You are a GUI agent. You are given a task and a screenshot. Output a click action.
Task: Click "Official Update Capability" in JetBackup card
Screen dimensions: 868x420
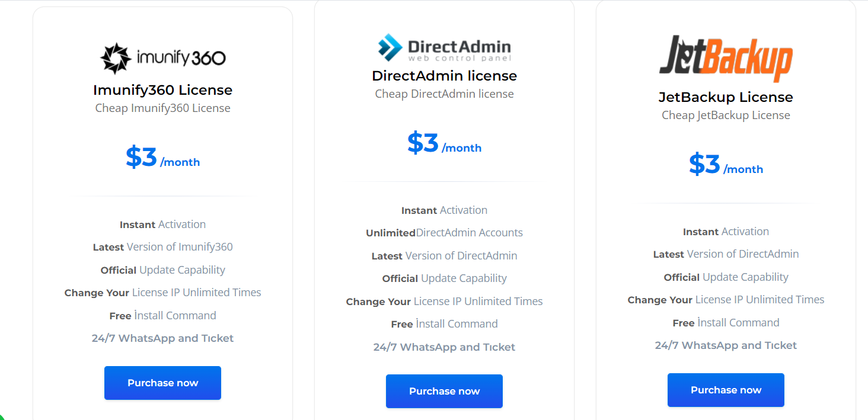(x=726, y=277)
